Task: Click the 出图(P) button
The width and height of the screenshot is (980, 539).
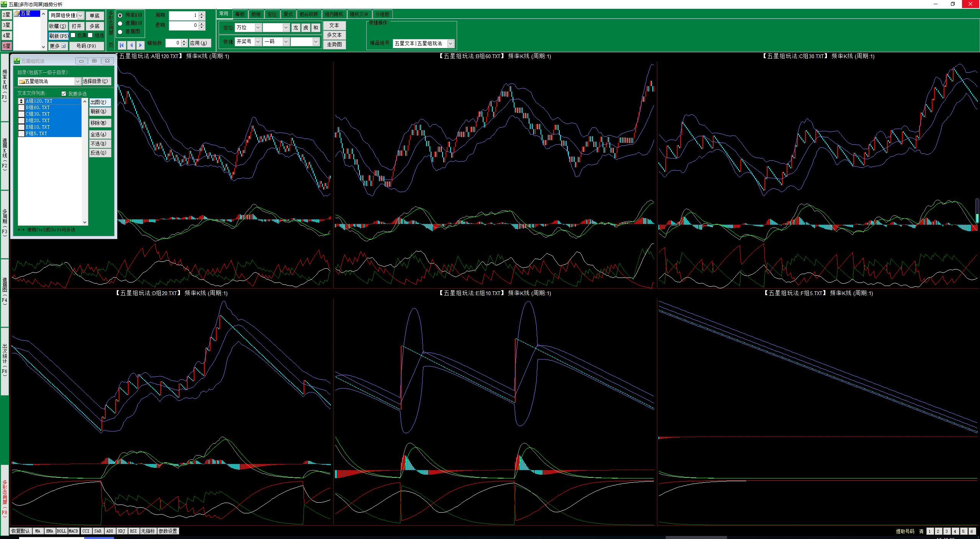Action: [x=100, y=102]
